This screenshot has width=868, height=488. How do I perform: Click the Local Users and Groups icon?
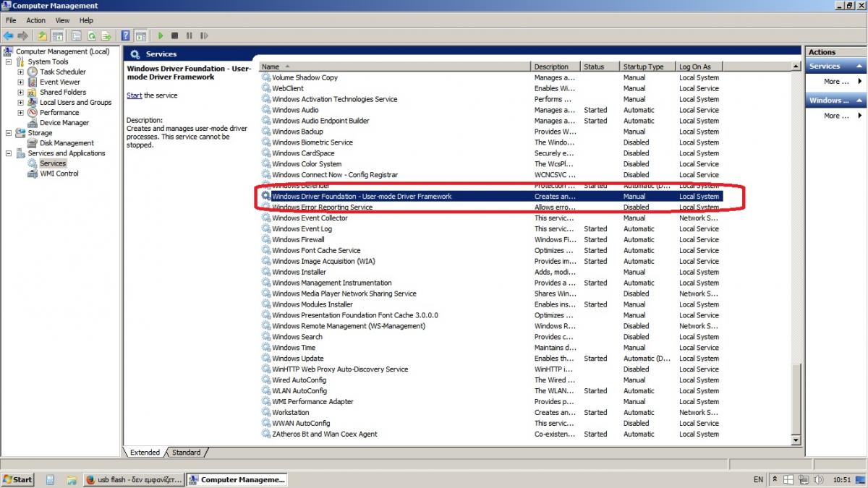pos(33,102)
